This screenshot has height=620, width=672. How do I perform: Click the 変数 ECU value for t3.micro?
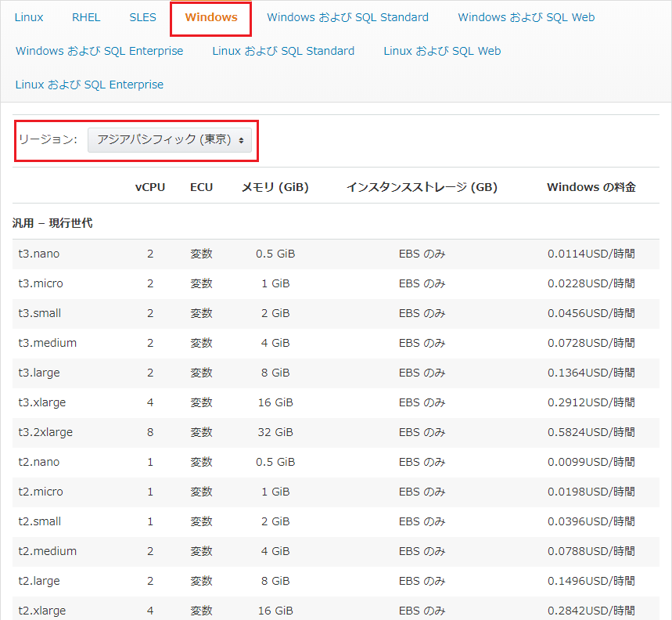(201, 283)
